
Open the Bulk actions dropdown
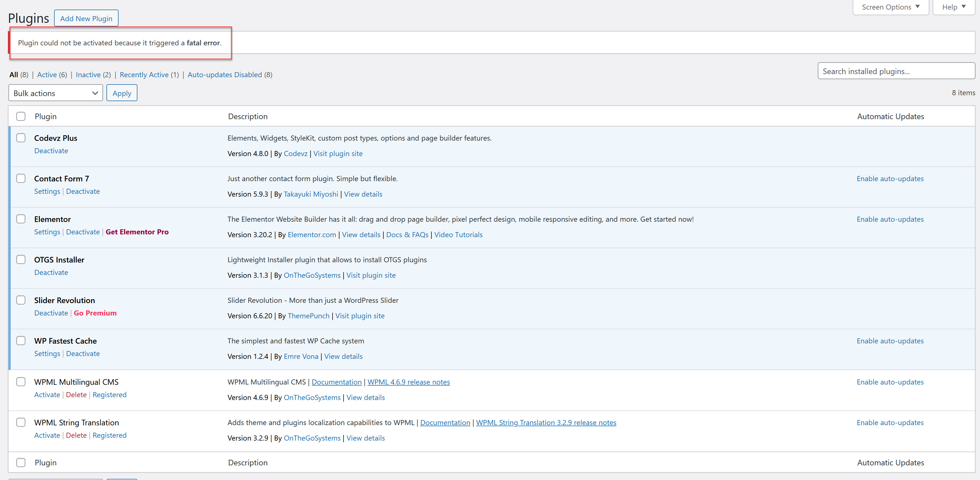pos(55,93)
